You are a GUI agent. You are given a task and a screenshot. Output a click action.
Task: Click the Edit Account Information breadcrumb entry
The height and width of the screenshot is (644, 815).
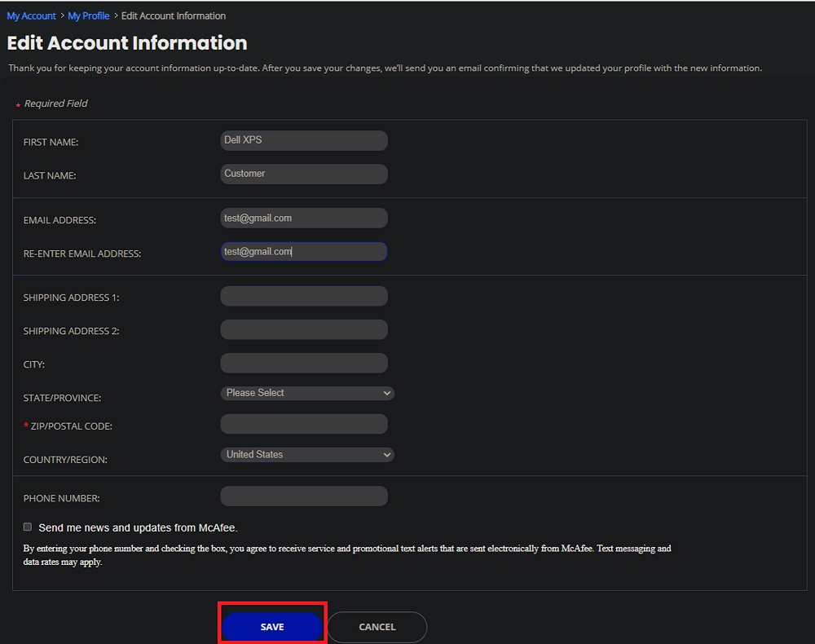click(x=173, y=15)
